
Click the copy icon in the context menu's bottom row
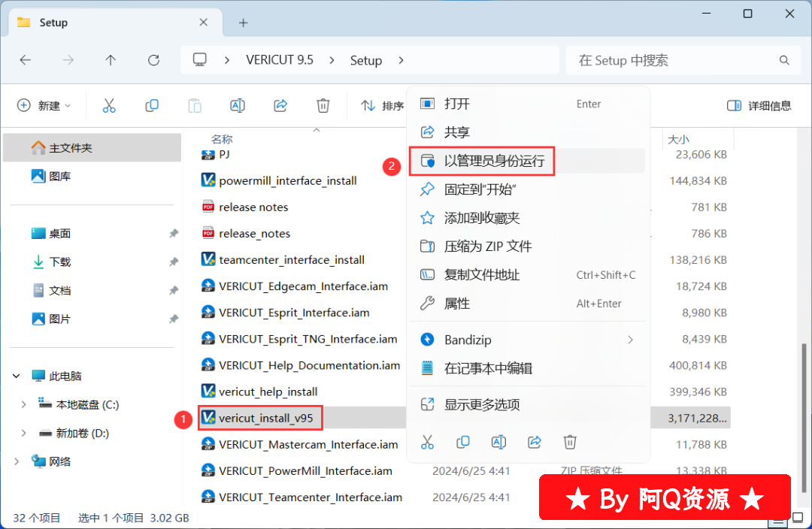point(463,442)
